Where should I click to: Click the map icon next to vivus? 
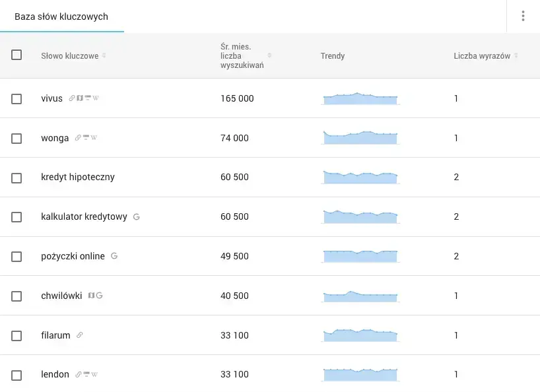point(80,98)
